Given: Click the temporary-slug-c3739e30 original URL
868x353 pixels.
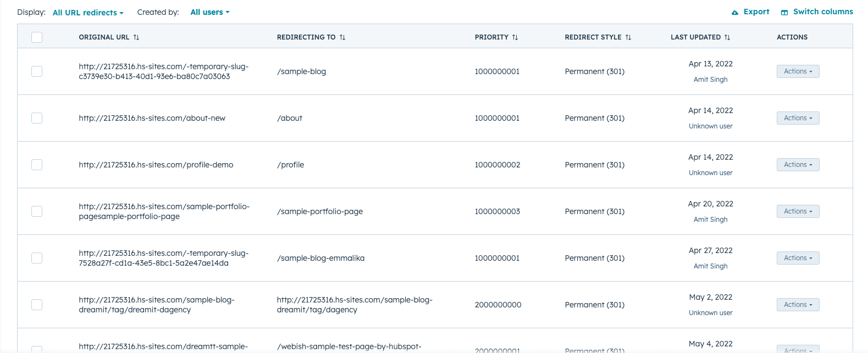Looking at the screenshot, I should 164,71.
